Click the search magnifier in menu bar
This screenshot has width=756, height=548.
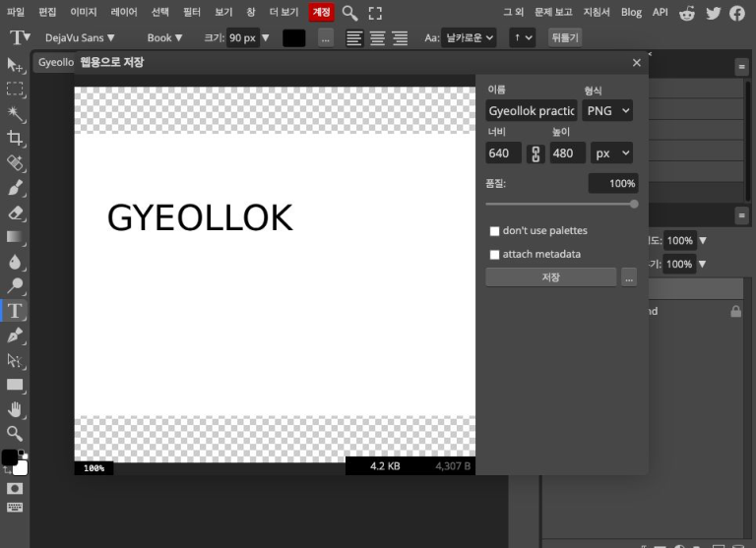coord(349,13)
